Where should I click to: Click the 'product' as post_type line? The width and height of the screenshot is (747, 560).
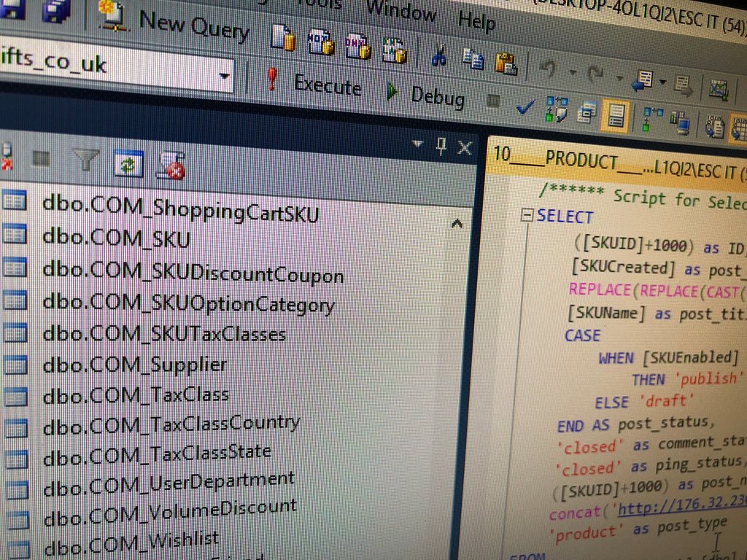639,529
